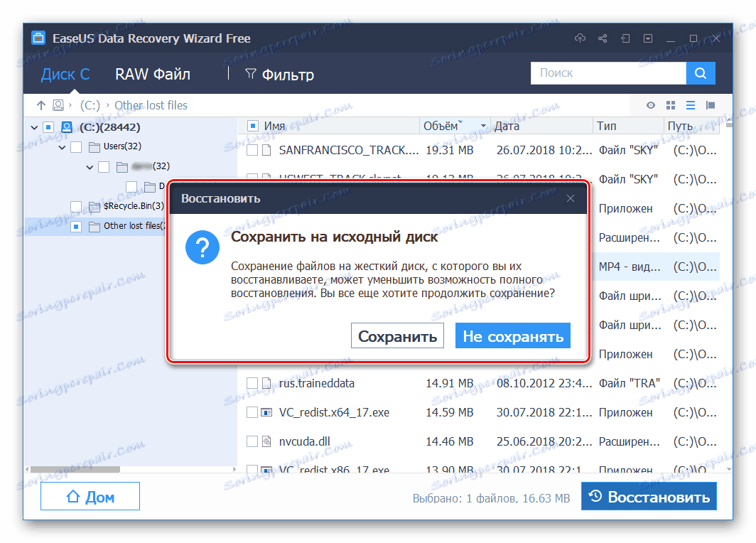Screen dimensions: 756x543
Task: Check the nvcuda.dll checkbox
Action: click(252, 441)
